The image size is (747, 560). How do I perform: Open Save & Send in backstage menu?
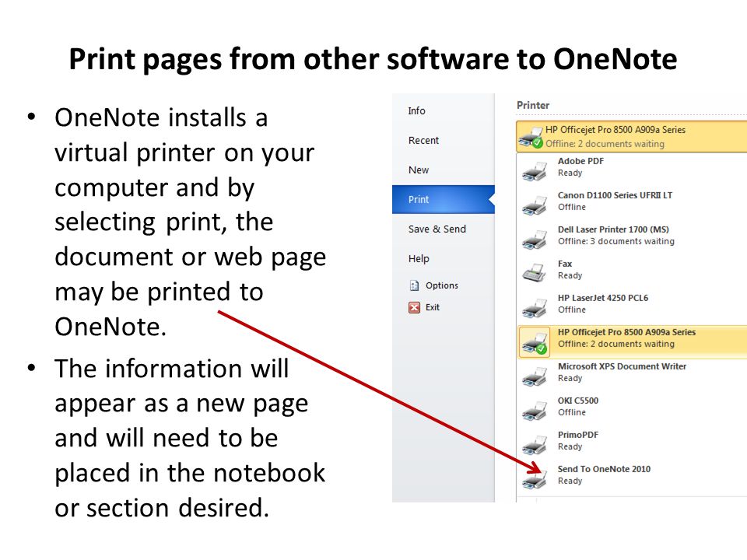(x=437, y=229)
